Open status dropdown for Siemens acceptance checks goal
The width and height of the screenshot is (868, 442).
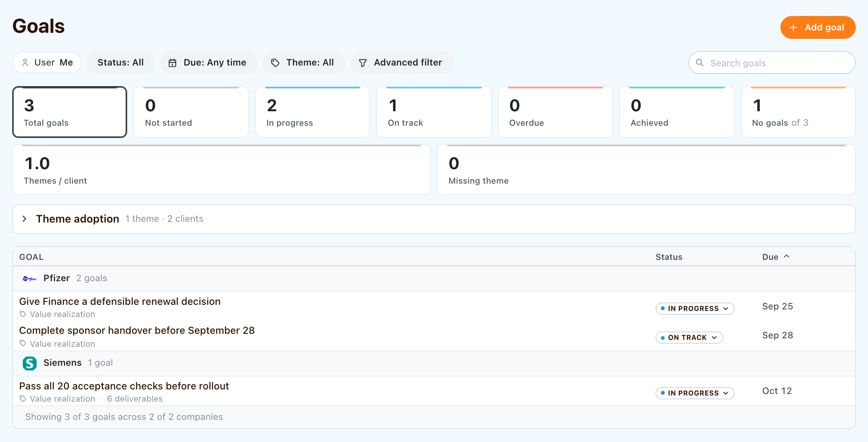(x=695, y=393)
